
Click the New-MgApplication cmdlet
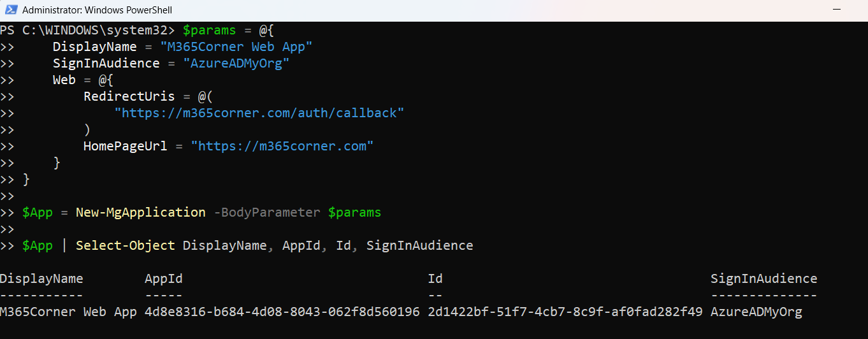141,212
